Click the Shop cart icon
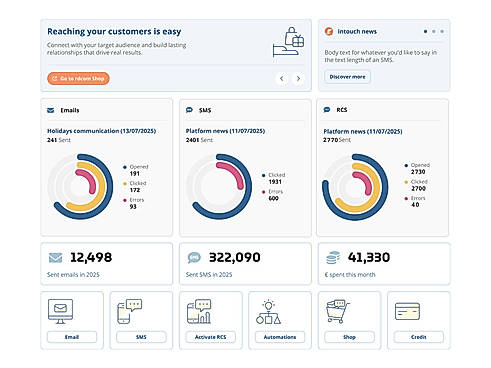This screenshot has width=491, height=368. click(x=338, y=311)
